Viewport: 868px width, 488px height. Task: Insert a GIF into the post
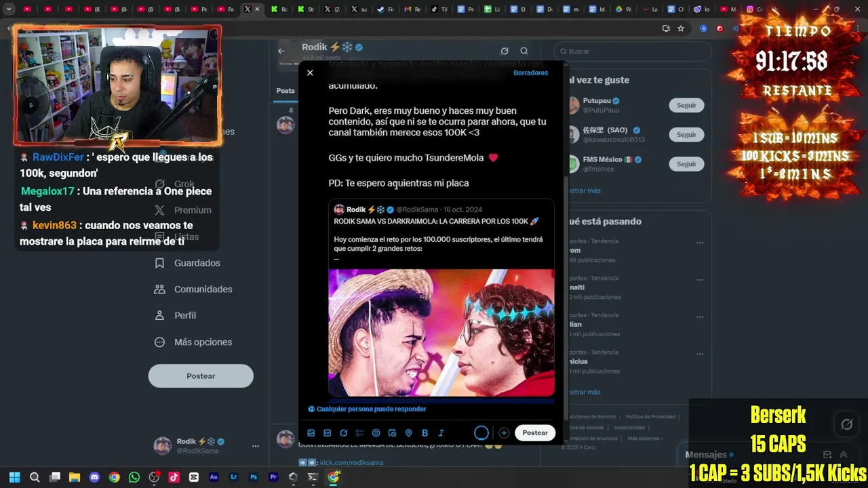[x=327, y=433]
